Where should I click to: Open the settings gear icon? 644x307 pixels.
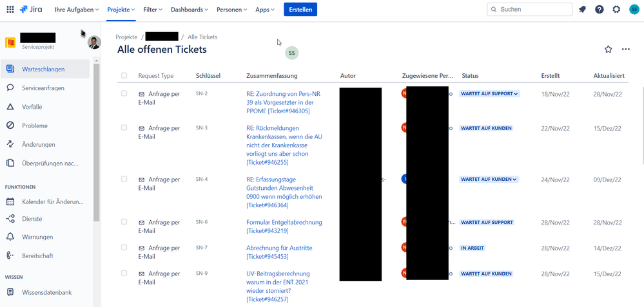pyautogui.click(x=616, y=10)
